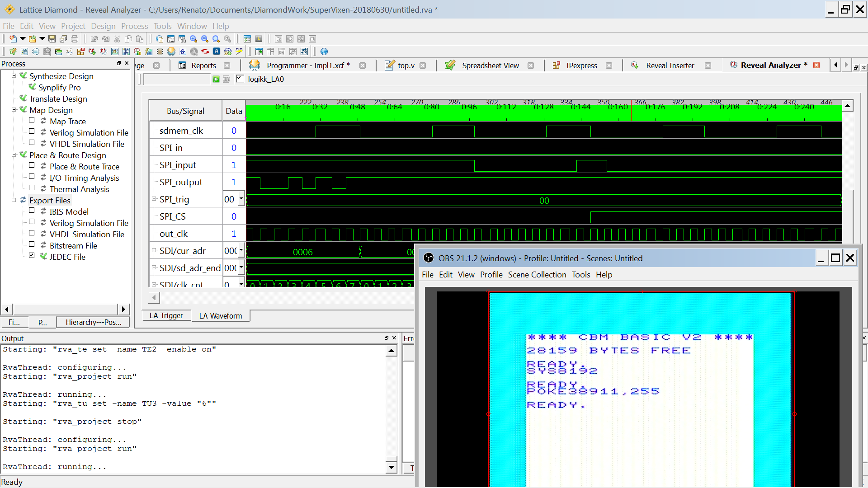The height and width of the screenshot is (488, 868).
Task: Click the Cut scissors icon
Action: tap(117, 39)
